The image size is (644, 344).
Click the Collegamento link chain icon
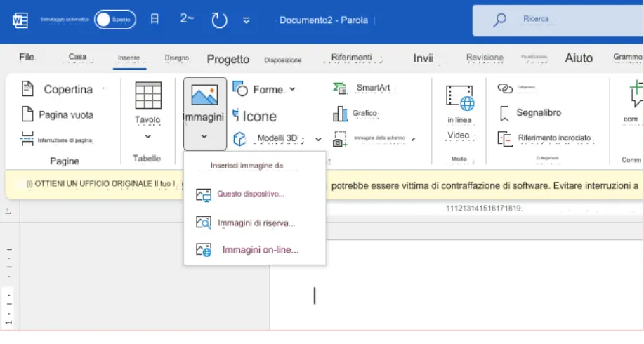pyautogui.click(x=505, y=88)
